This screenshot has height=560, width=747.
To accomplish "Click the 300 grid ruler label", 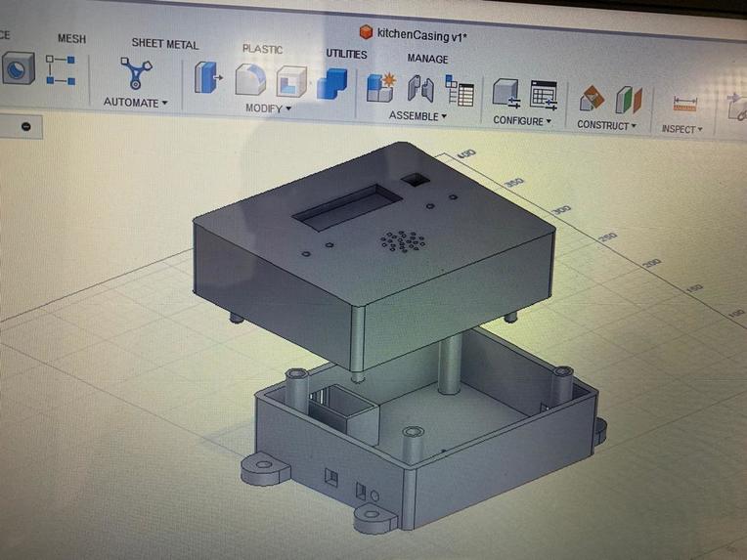I will click(561, 210).
